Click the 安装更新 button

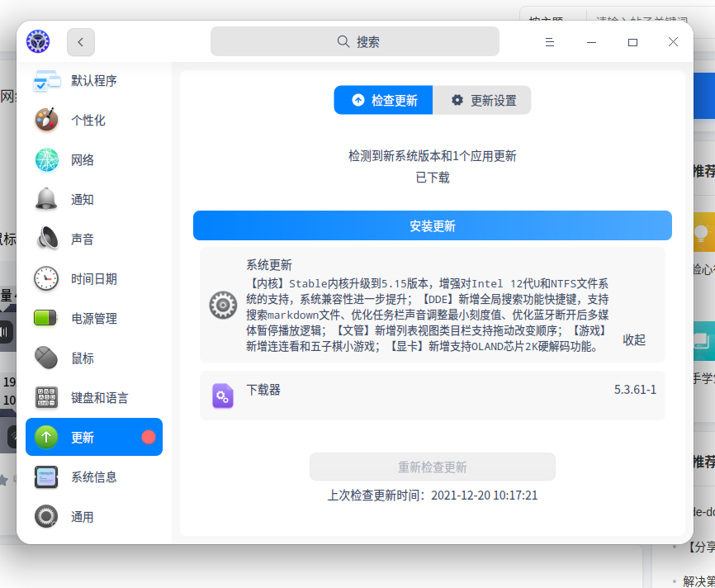(x=432, y=226)
